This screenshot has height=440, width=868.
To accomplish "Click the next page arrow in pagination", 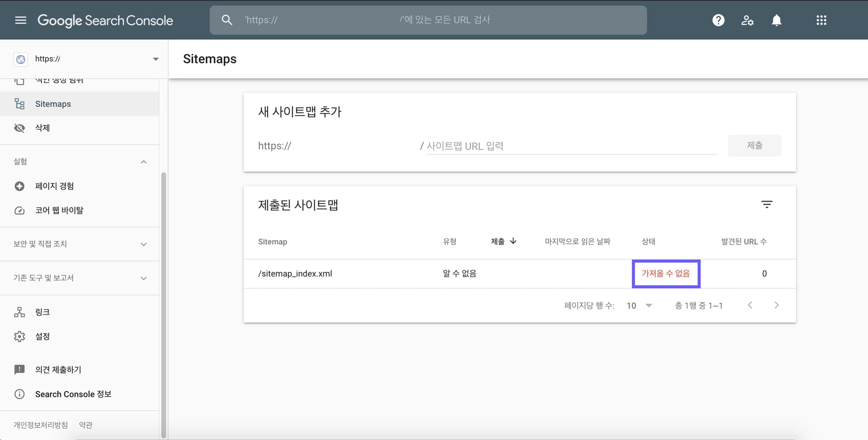I will click(x=777, y=305).
